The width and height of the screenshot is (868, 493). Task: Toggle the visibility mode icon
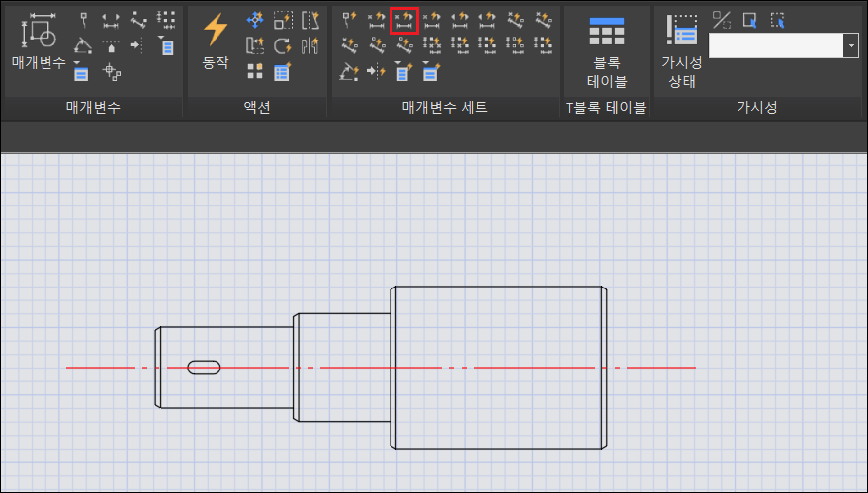722,20
